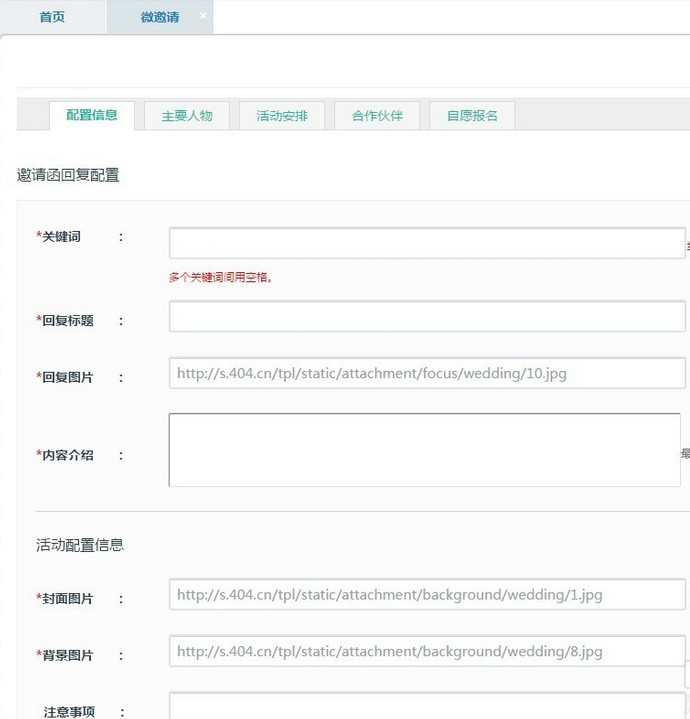This screenshot has height=719, width=690.
Task: Select the 自愿报名 tab
Action: tap(472, 116)
